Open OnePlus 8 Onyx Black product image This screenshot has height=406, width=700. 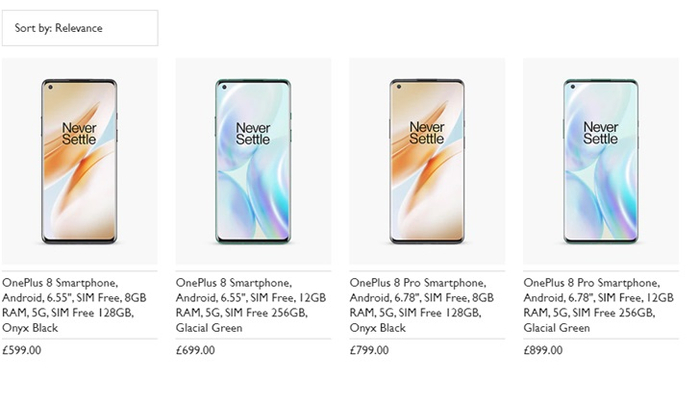pos(80,161)
